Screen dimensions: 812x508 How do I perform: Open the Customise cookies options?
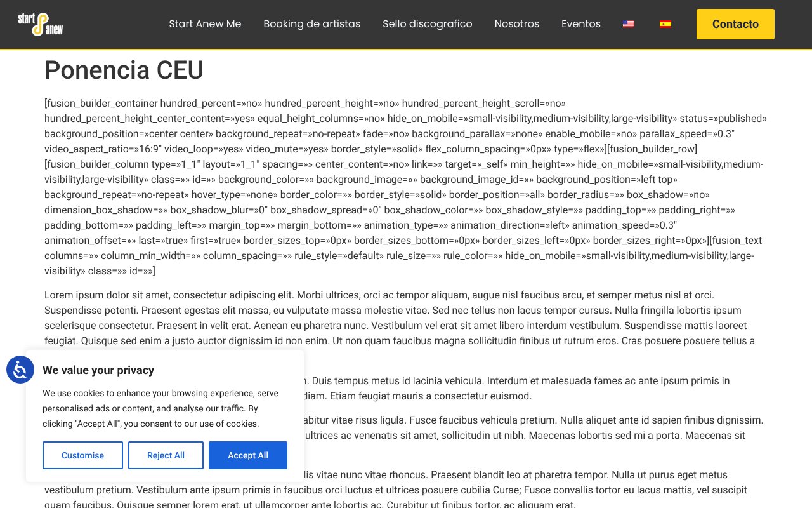[82, 455]
